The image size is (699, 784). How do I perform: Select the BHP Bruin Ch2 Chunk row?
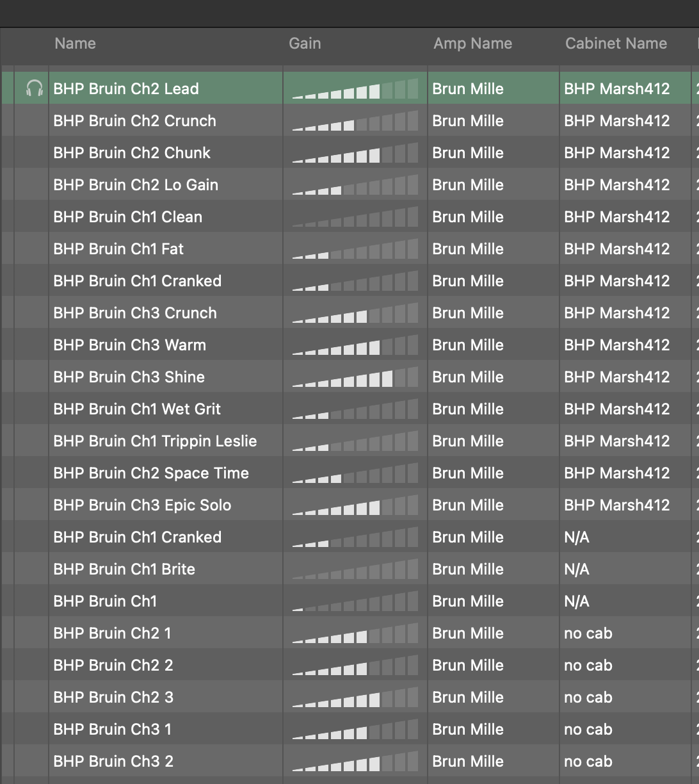[x=132, y=153]
